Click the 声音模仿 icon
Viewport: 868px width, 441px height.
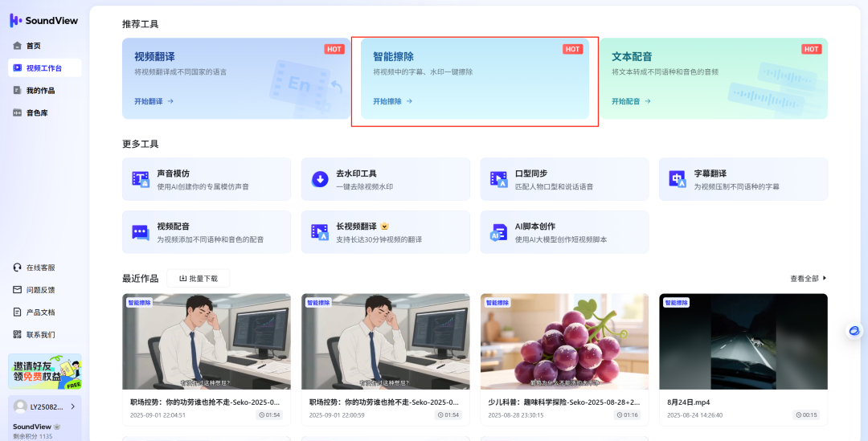pyautogui.click(x=141, y=179)
